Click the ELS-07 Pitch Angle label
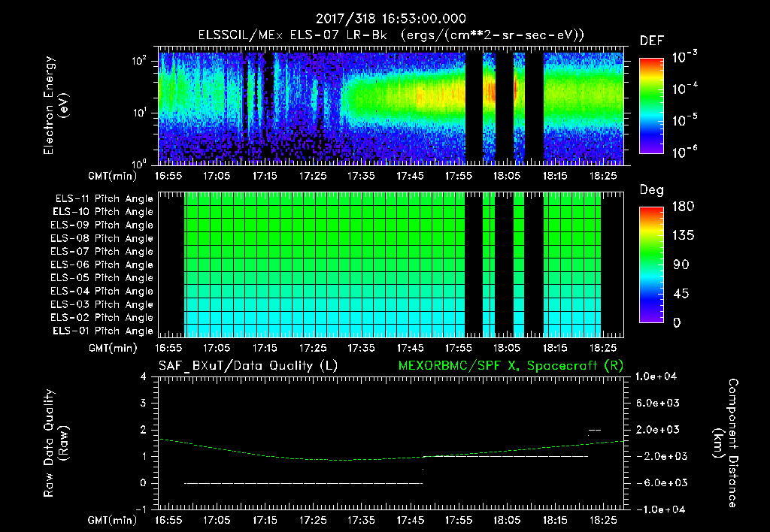 [102, 251]
